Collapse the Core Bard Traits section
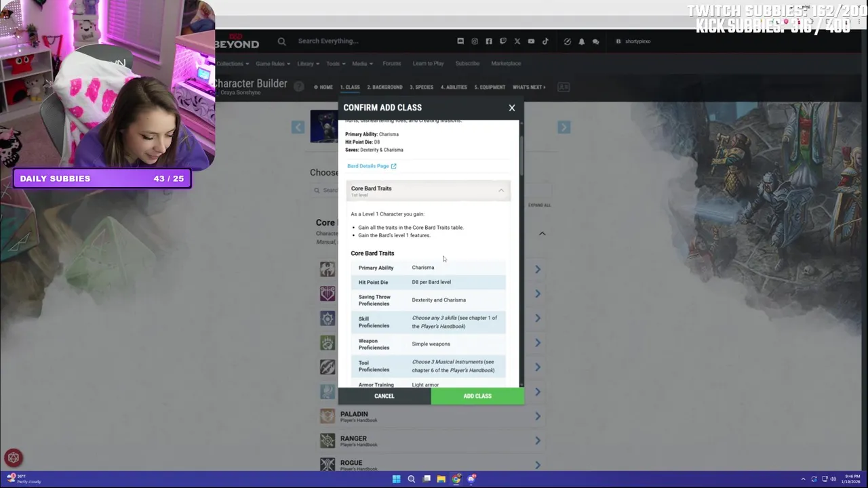 [x=501, y=190]
